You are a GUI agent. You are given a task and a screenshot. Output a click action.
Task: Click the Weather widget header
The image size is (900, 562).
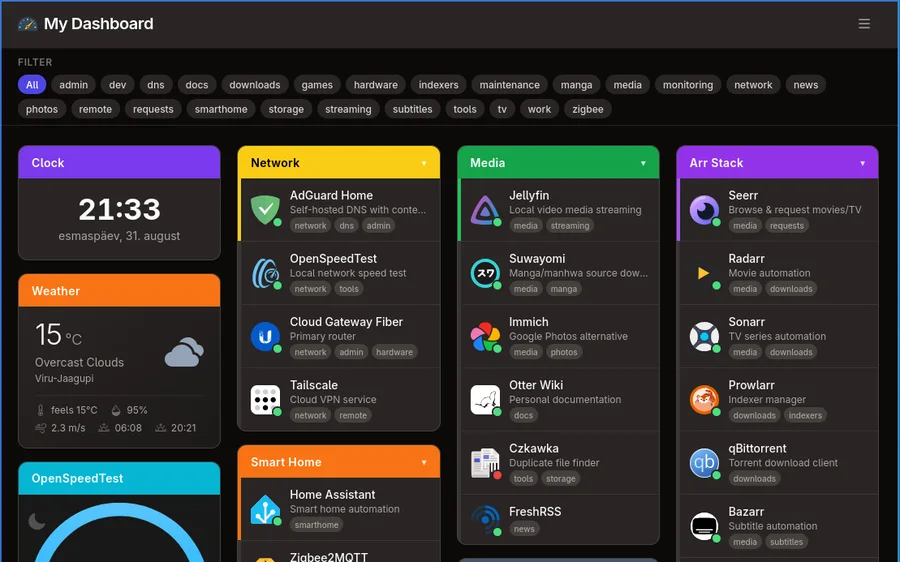119,290
